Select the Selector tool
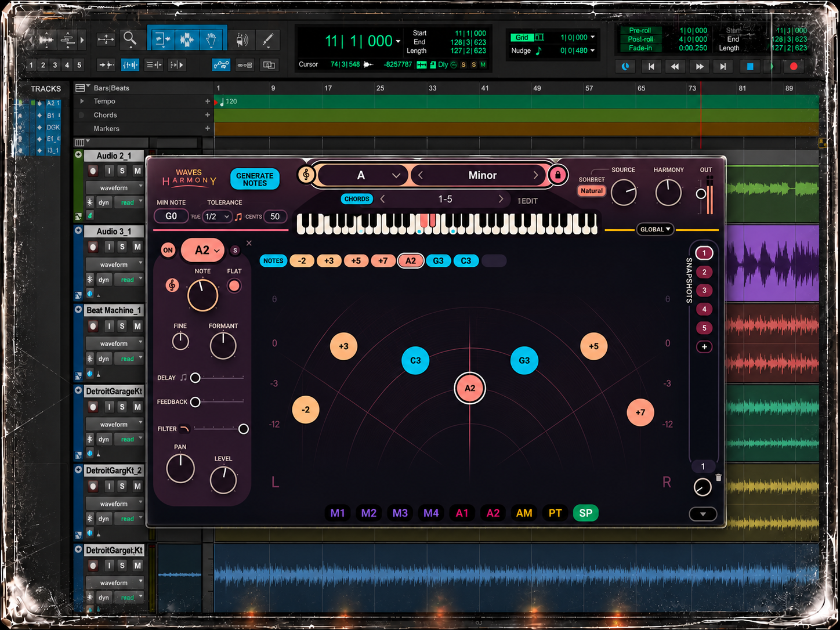This screenshot has width=840, height=630. click(187, 39)
